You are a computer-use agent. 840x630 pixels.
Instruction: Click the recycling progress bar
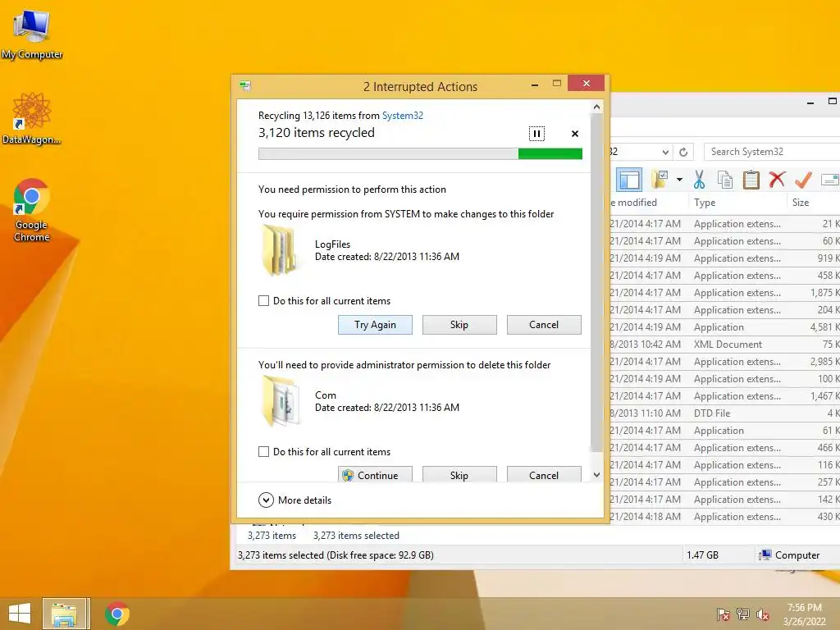420,153
